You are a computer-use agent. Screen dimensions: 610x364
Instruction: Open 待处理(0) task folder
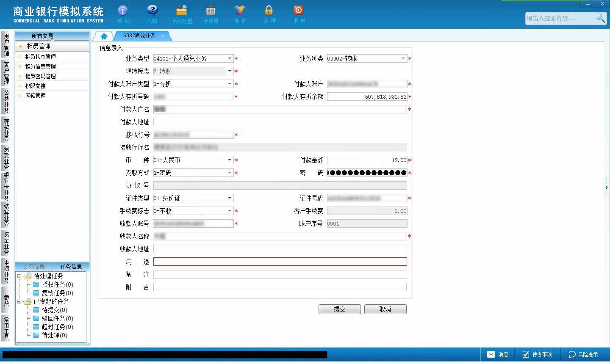(50, 335)
